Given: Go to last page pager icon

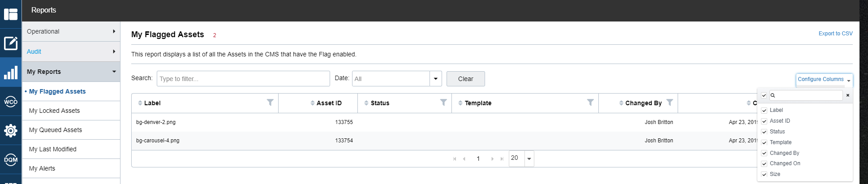Looking at the screenshot, I should (502, 159).
